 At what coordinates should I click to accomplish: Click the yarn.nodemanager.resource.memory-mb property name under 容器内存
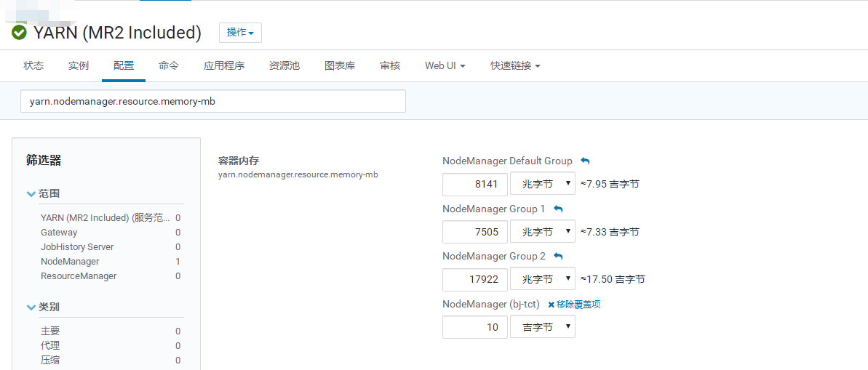click(x=298, y=174)
